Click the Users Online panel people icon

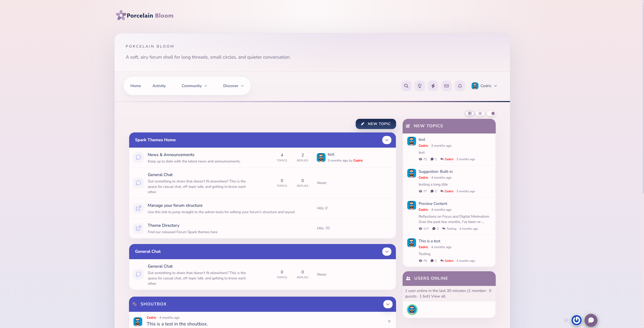tap(408, 278)
